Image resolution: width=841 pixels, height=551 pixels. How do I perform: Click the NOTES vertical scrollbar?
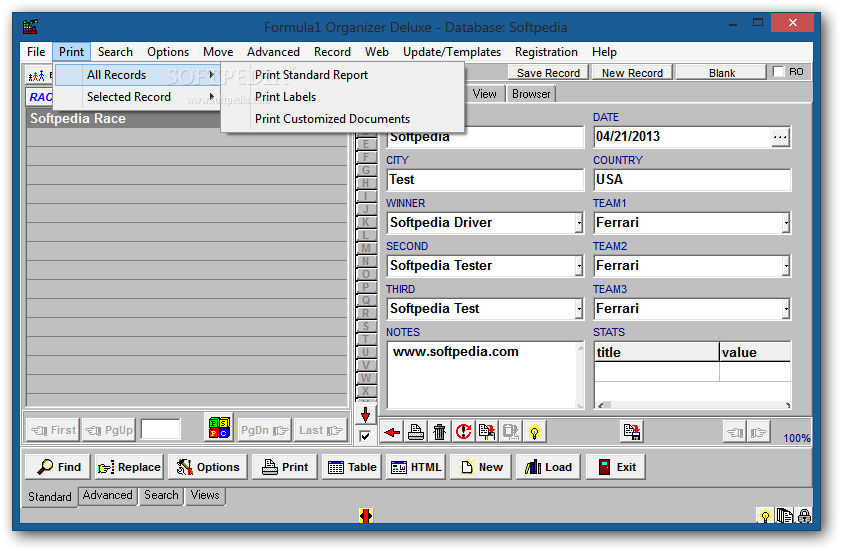point(580,376)
